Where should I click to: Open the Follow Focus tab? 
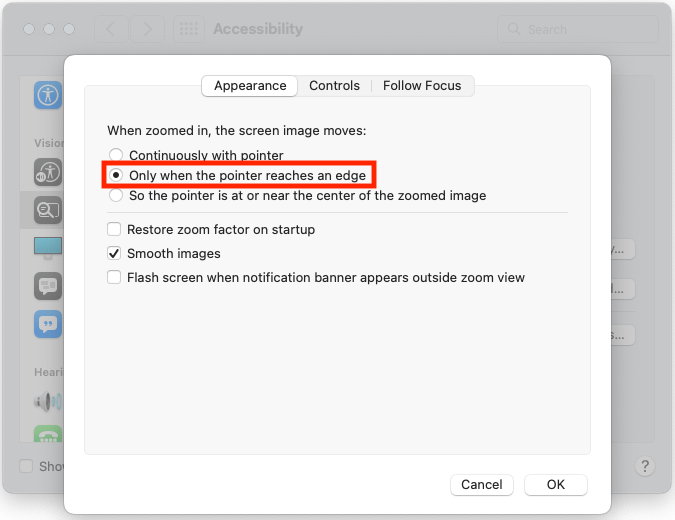pyautogui.click(x=422, y=86)
